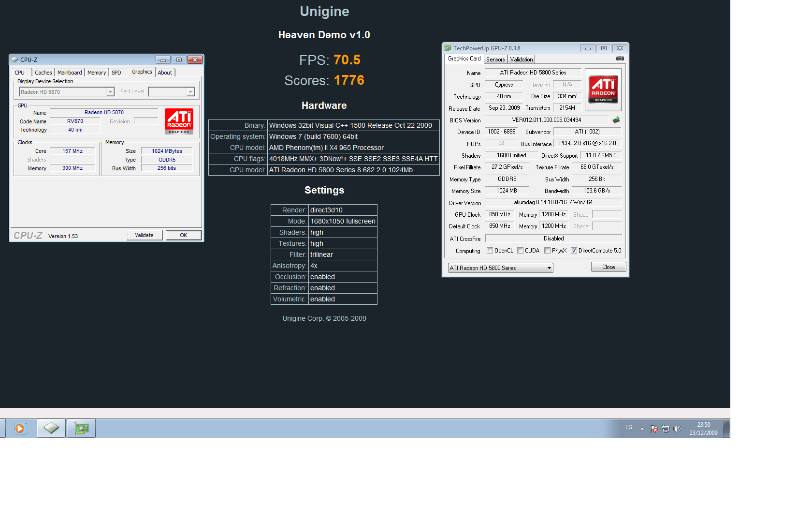The height and width of the screenshot is (508, 812).
Task: Click the Unigine Corp. copyright text
Action: [324, 318]
